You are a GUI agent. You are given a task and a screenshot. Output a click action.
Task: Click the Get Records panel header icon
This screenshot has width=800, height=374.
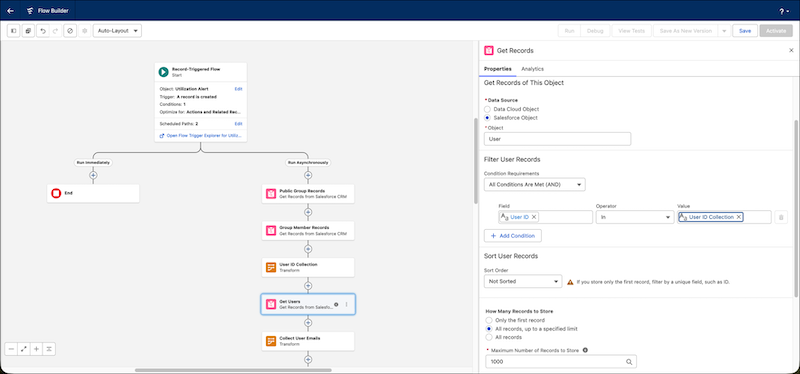point(489,51)
